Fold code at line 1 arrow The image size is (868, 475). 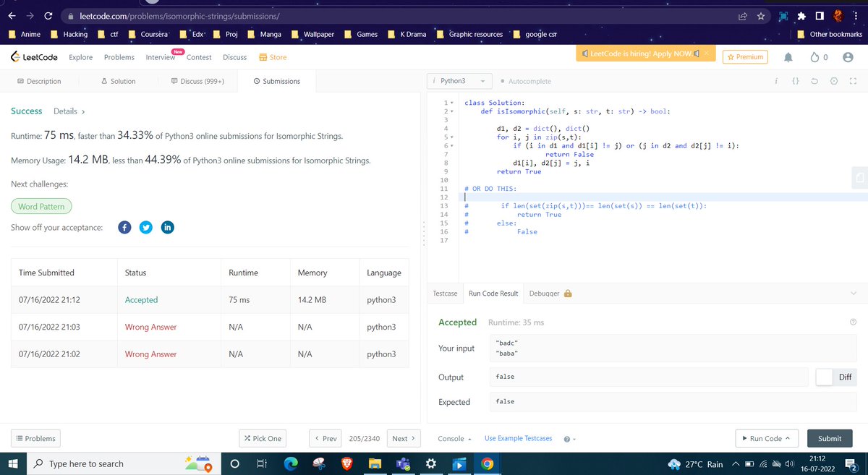pyautogui.click(x=453, y=103)
